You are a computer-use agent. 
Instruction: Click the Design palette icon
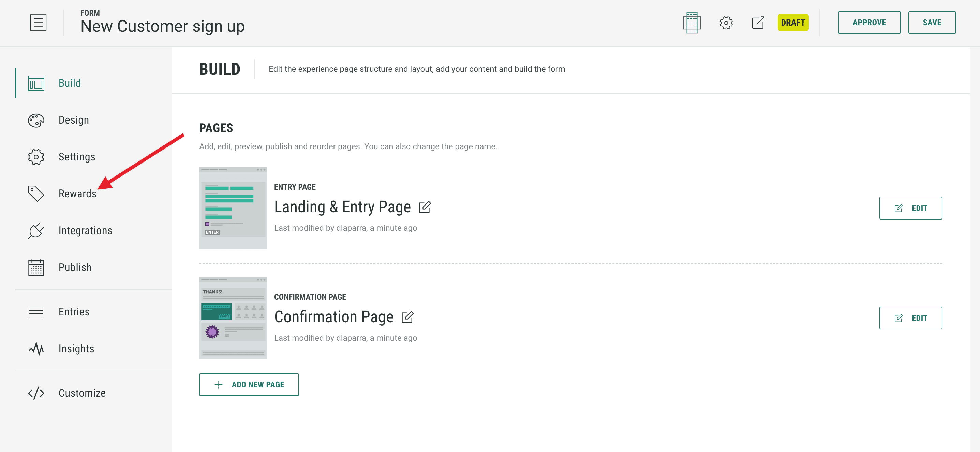pos(36,120)
